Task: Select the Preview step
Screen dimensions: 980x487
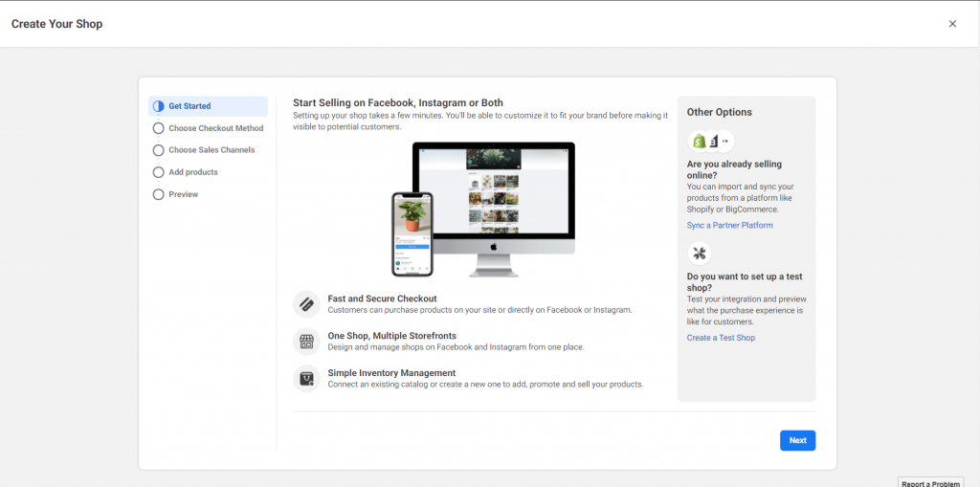Action: coord(208,194)
